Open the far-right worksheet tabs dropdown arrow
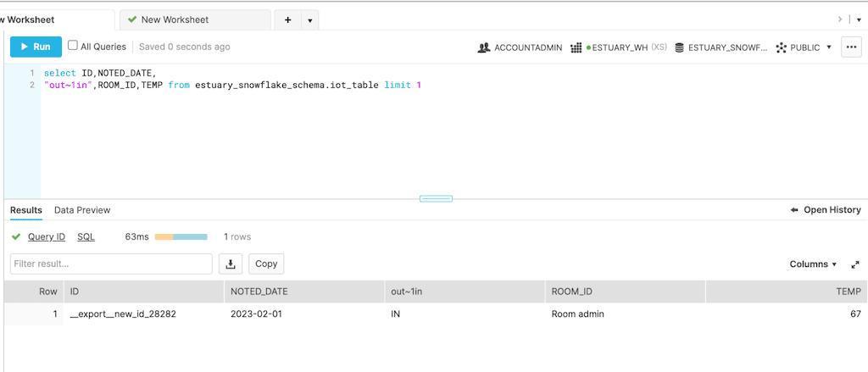The width and height of the screenshot is (868, 372). pyautogui.click(x=859, y=20)
